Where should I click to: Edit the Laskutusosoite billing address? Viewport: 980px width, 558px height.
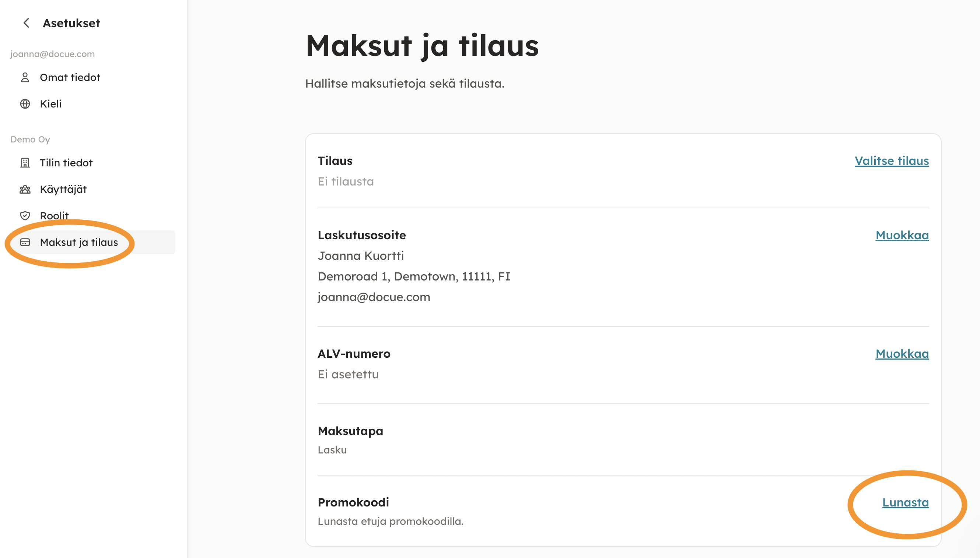pos(902,235)
